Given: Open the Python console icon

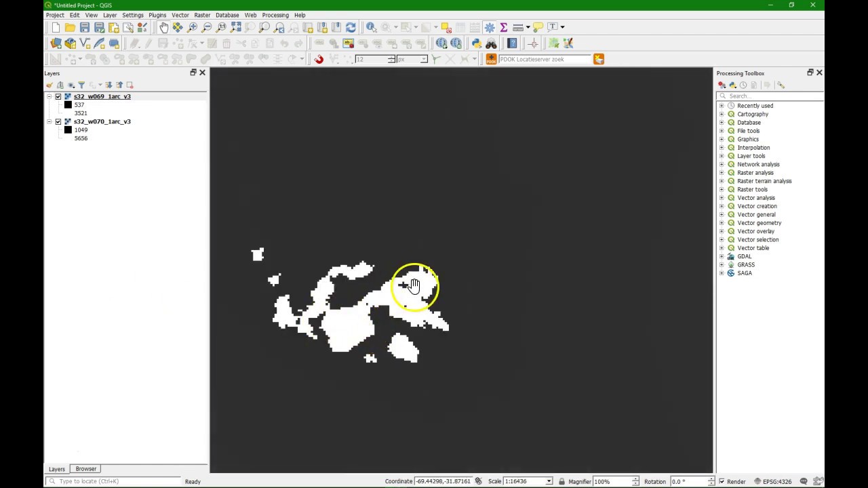Looking at the screenshot, I should [x=477, y=43].
